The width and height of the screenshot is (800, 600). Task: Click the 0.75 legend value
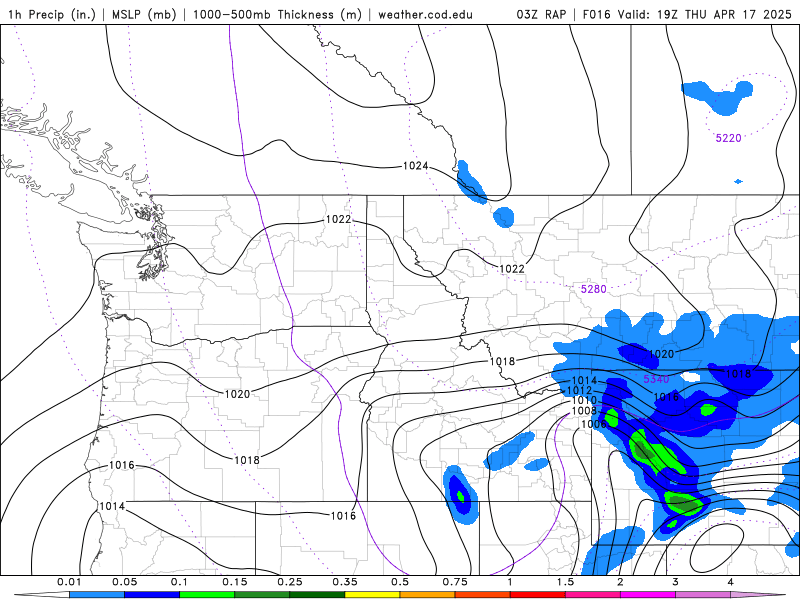point(455,582)
